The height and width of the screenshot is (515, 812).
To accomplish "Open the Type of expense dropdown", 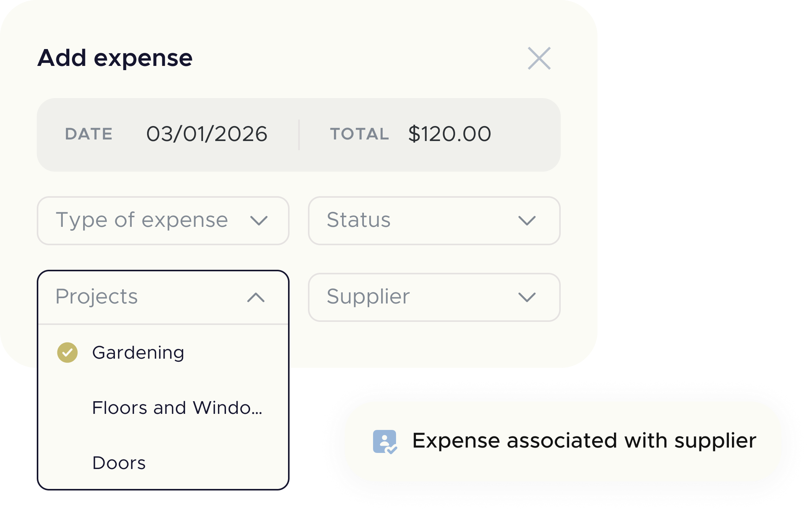I will coord(162,220).
